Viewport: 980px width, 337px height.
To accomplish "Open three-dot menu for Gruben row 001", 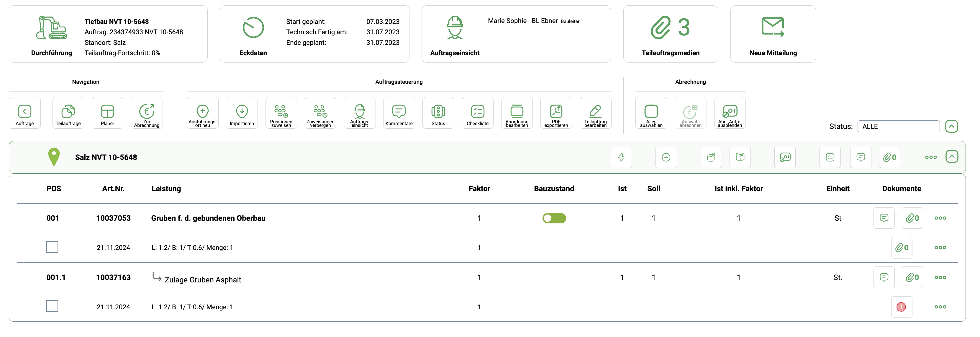I will click(940, 218).
